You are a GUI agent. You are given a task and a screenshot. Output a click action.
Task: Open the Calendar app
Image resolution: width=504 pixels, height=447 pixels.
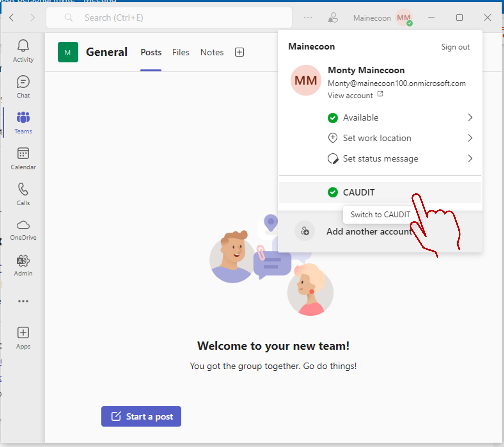pos(23,158)
